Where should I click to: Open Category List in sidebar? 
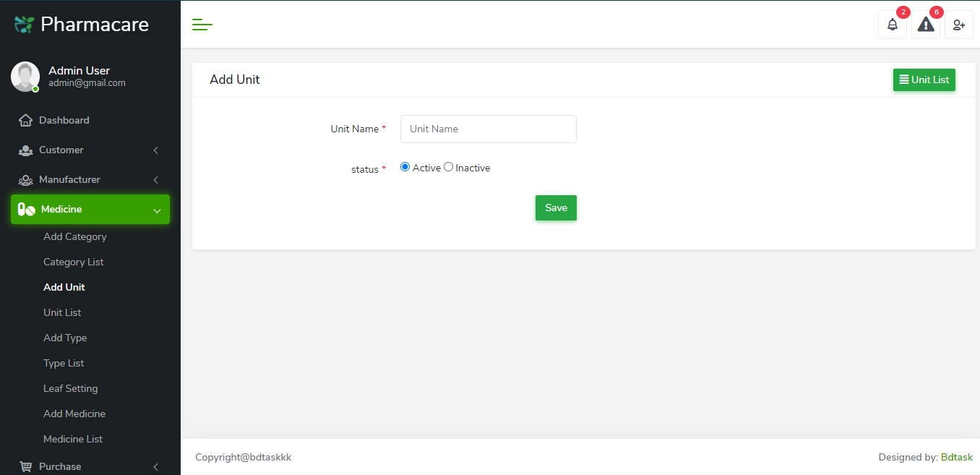click(x=74, y=262)
